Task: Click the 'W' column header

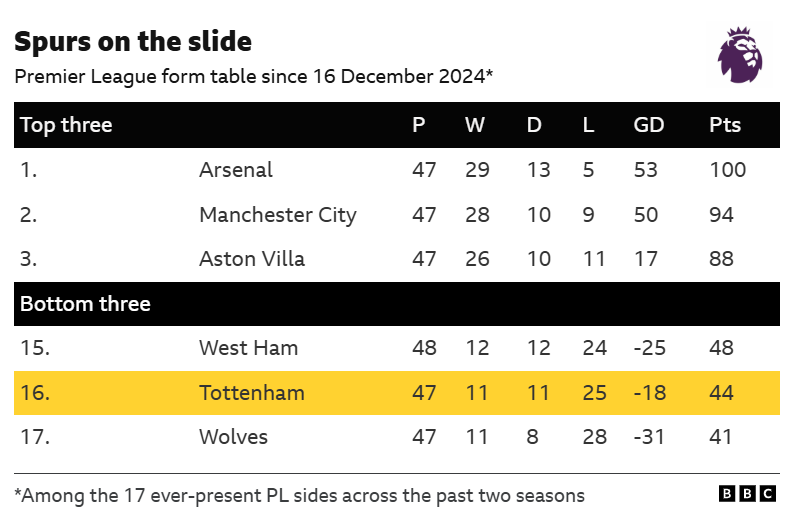Action: [x=475, y=125]
